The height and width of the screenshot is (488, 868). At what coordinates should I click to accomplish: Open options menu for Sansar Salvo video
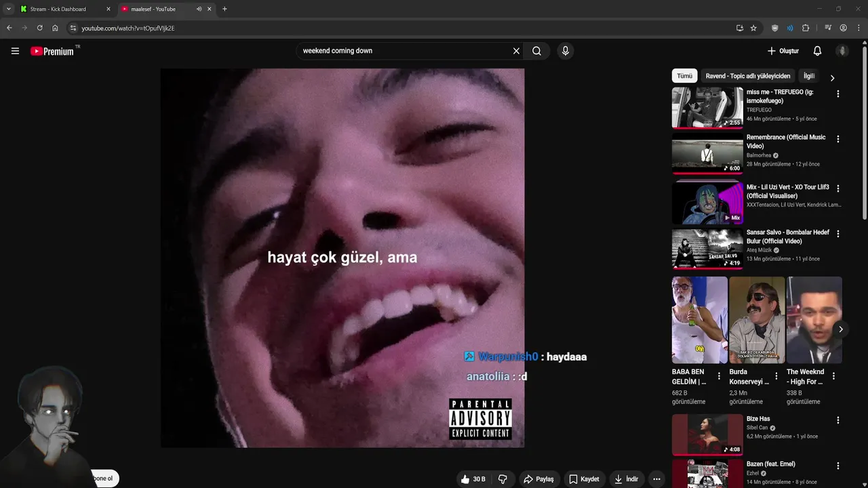[838, 234]
